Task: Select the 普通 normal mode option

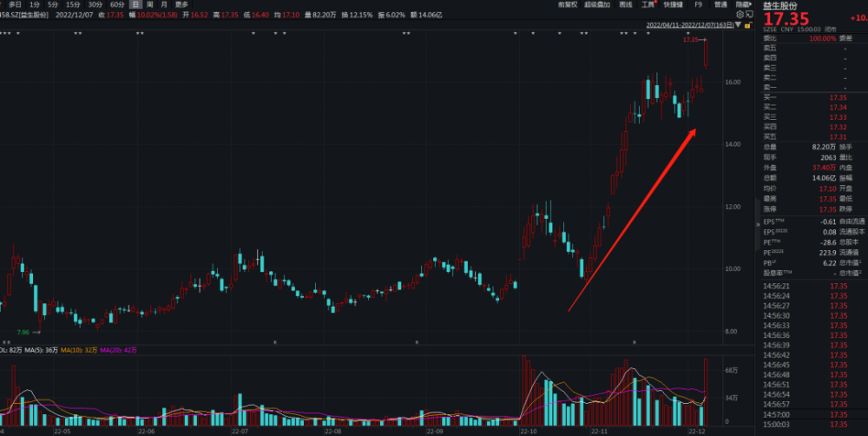Action: pyautogui.click(x=720, y=4)
